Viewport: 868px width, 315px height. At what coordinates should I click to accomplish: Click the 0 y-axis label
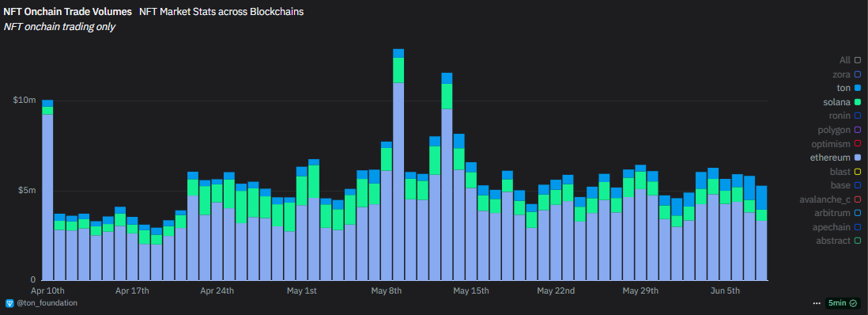click(32, 280)
